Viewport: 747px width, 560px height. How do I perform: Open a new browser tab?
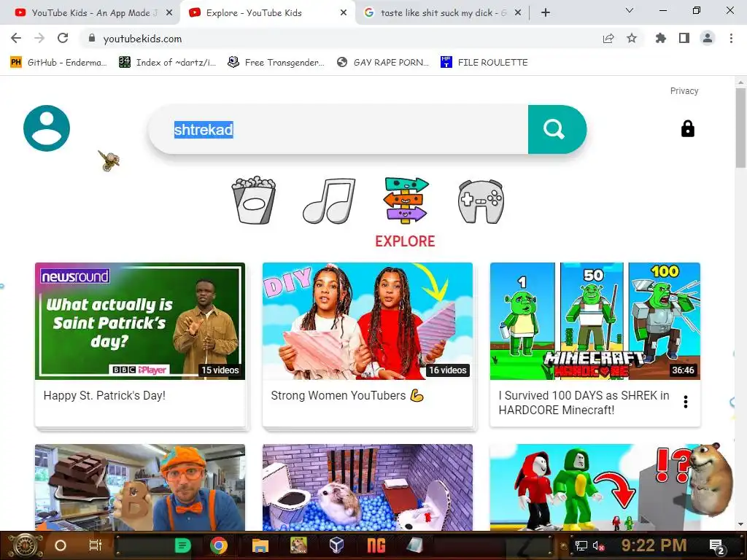coord(546,13)
